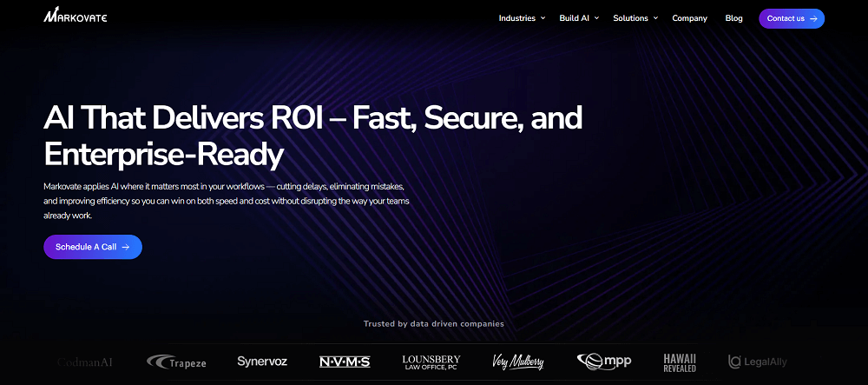The height and width of the screenshot is (385, 868).
Task: Expand the Solutions menu
Action: [635, 18]
